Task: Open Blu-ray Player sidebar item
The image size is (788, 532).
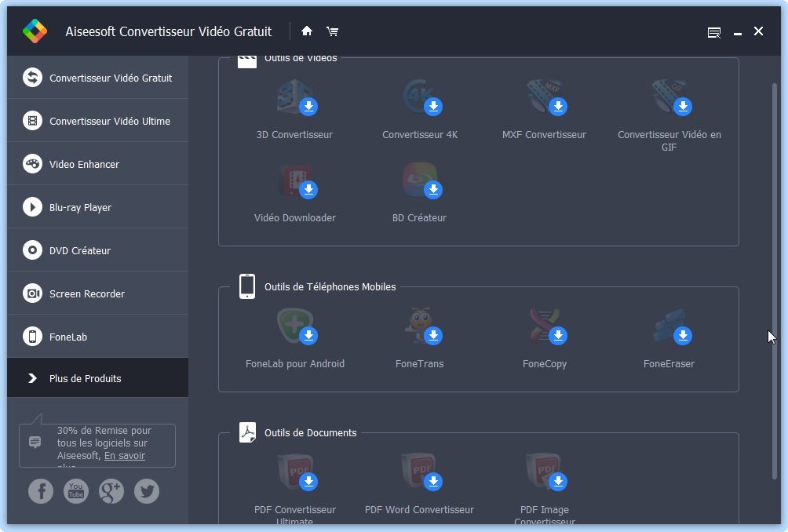Action: (x=98, y=207)
